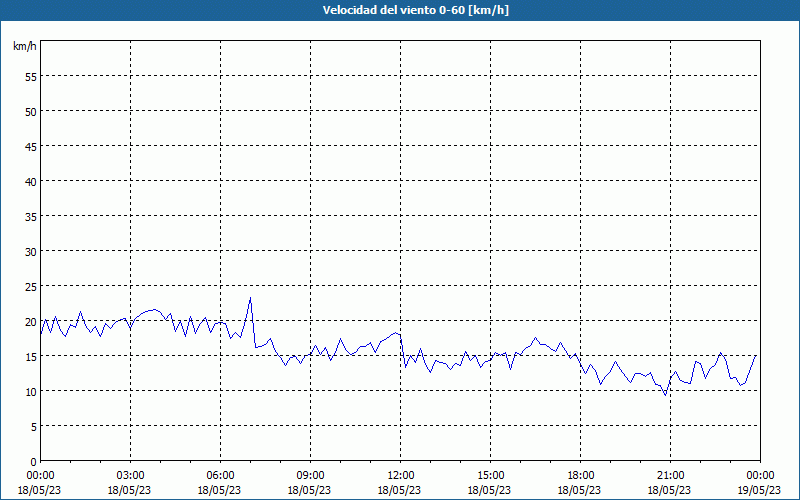Screen dimensions: 800x500
Task: Click the '03:00' time axis label
Action: click(x=130, y=476)
